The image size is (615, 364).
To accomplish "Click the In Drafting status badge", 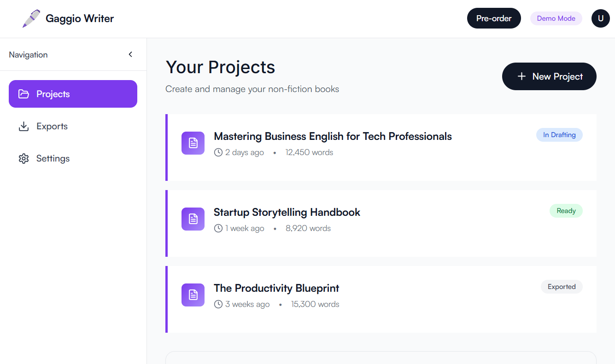I will pyautogui.click(x=559, y=135).
